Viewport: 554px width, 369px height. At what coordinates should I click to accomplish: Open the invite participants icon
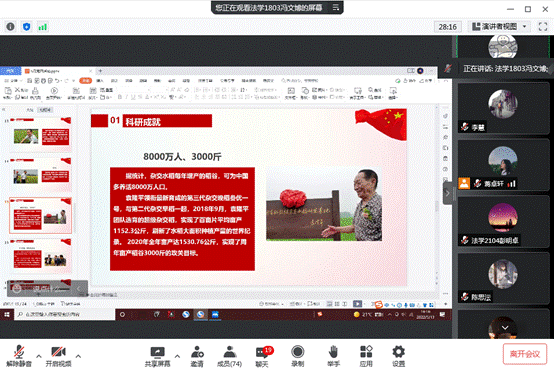click(197, 356)
